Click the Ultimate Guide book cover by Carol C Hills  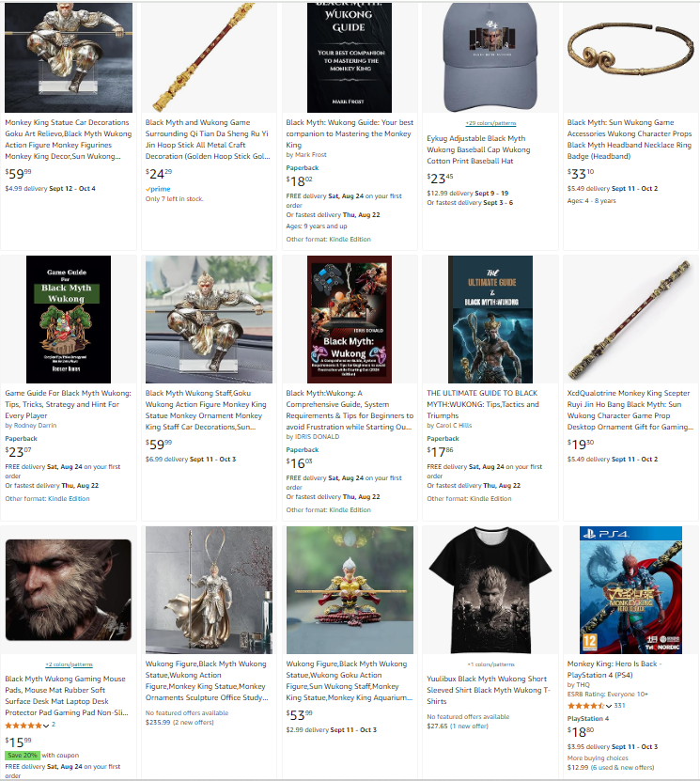click(x=490, y=320)
